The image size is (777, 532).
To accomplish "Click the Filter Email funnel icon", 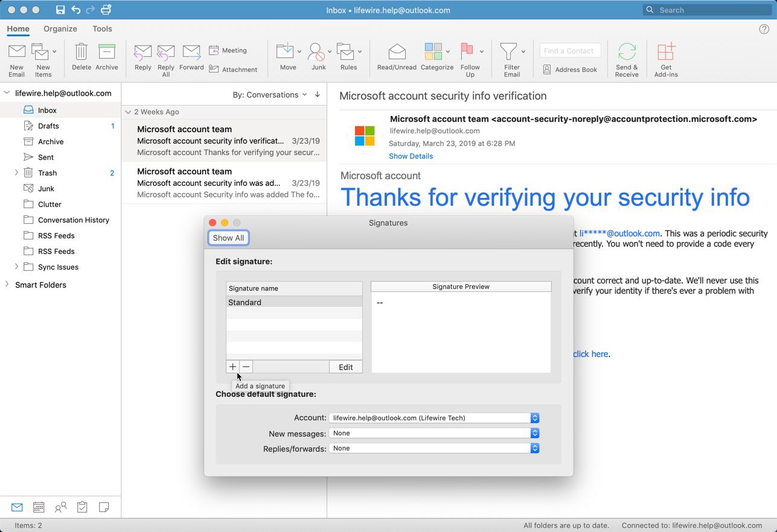I will (509, 52).
